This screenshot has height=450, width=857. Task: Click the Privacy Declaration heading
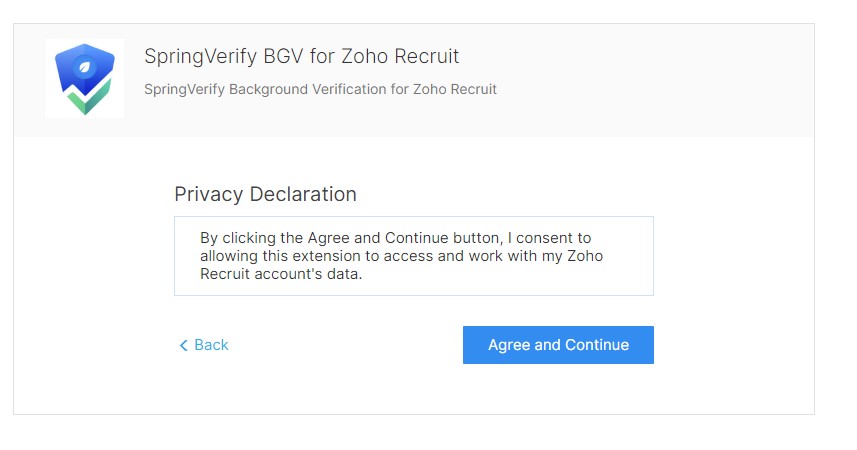266,194
